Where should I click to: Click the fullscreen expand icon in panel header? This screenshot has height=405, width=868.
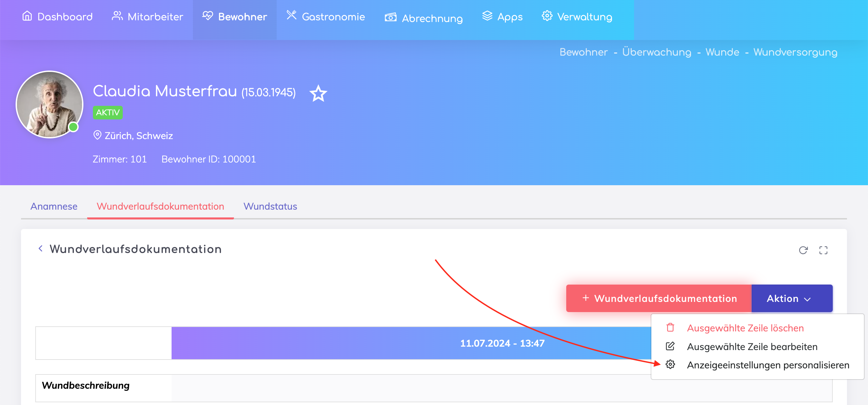click(823, 250)
